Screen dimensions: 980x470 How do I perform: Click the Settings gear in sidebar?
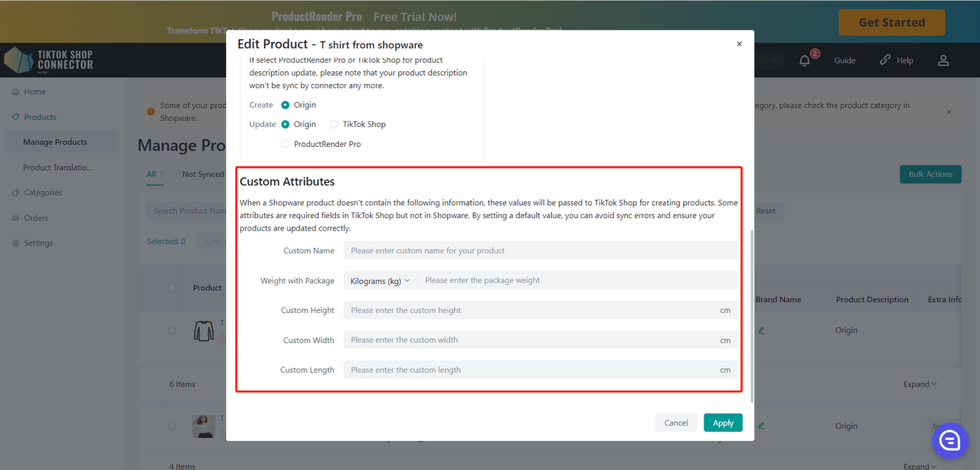16,243
